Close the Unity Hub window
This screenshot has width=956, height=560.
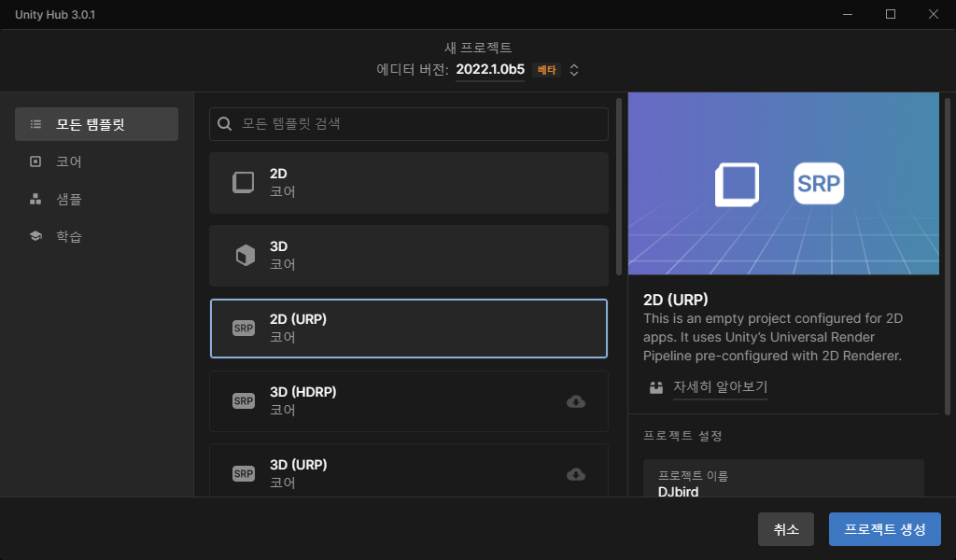933,14
